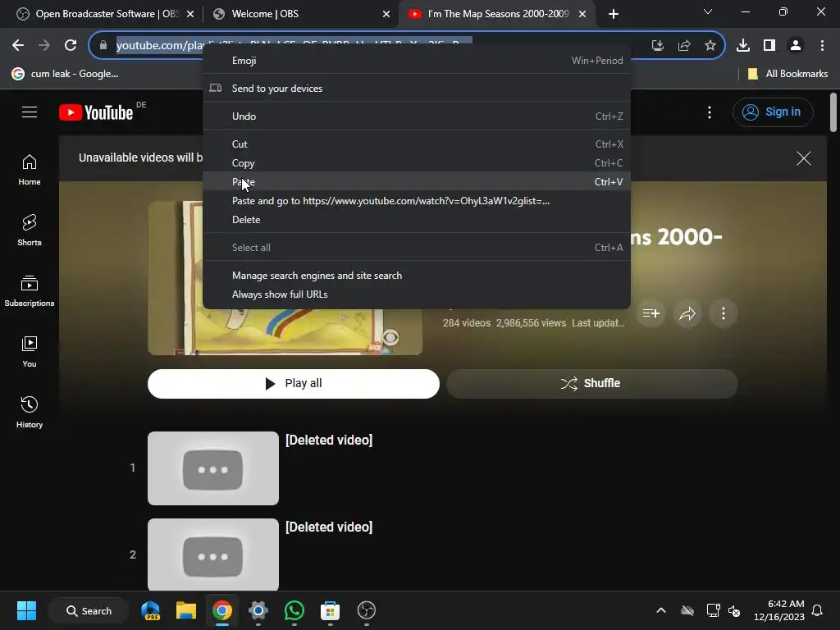Bookmark this tab with the star icon
Viewport: 840px width, 630px height.
pos(710,46)
